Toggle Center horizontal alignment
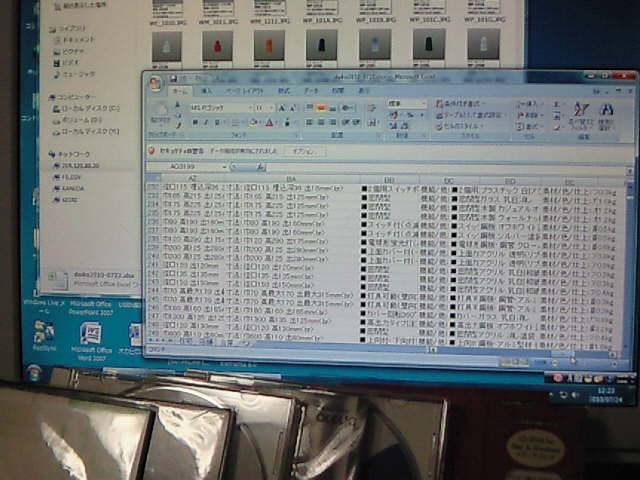The height and width of the screenshot is (480, 640). pos(321,122)
